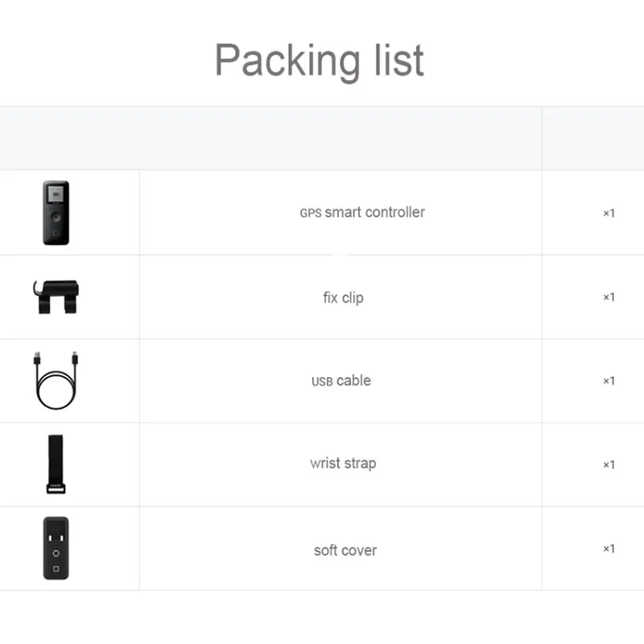Click the ×1 quantity for wrist strap
The image size is (644, 644).
tap(609, 464)
